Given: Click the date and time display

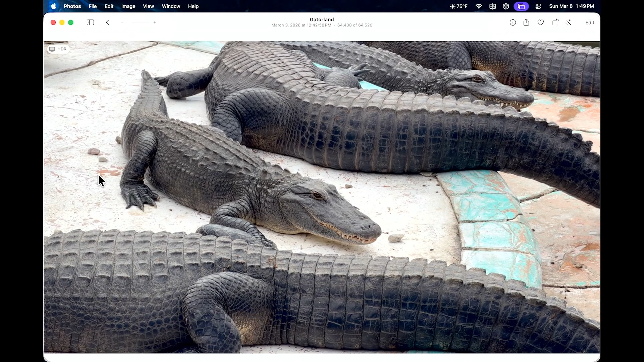Looking at the screenshot, I should click(572, 6).
